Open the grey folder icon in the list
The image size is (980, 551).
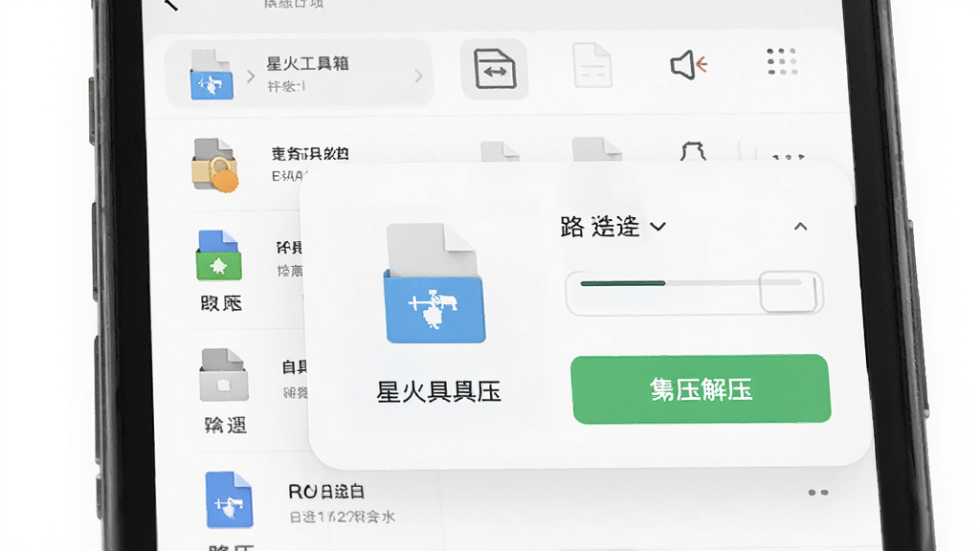[x=224, y=375]
